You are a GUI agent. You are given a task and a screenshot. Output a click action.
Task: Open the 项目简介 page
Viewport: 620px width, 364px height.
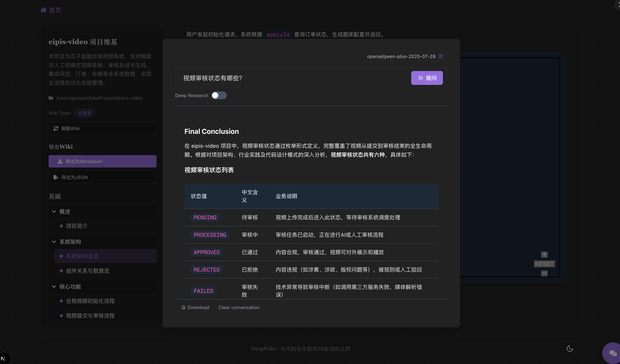click(x=76, y=226)
